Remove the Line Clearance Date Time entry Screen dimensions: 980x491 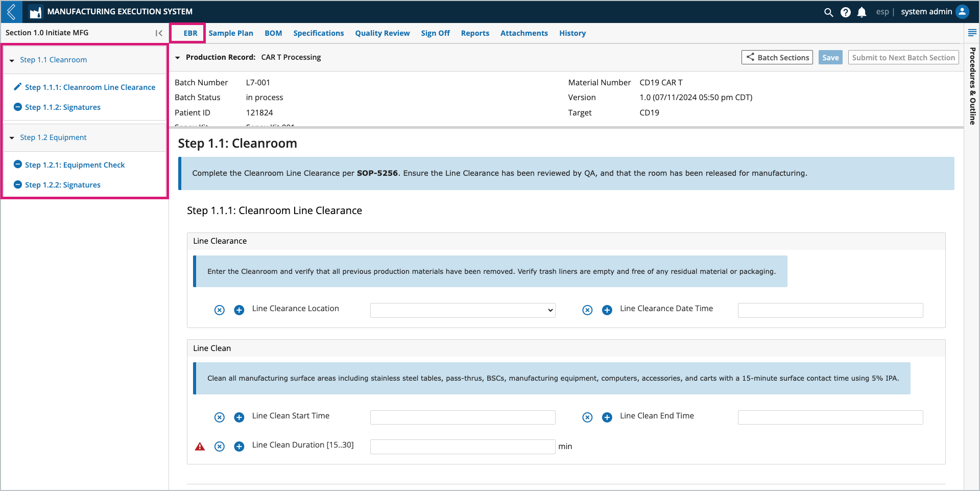point(588,310)
